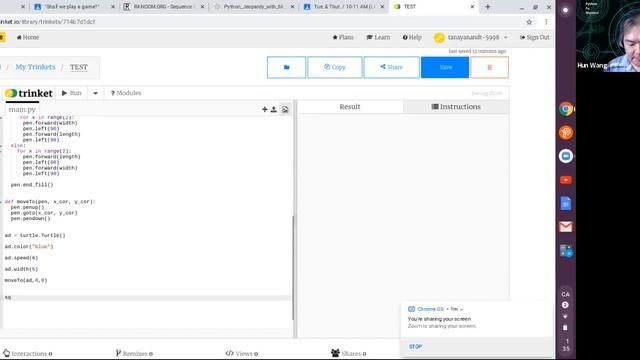Open the Modules help
This screenshot has width=640, height=360.
pyautogui.click(x=126, y=93)
